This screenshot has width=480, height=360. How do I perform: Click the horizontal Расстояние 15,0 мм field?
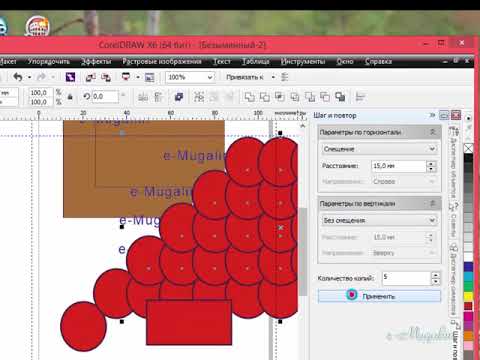pyautogui.click(x=399, y=166)
